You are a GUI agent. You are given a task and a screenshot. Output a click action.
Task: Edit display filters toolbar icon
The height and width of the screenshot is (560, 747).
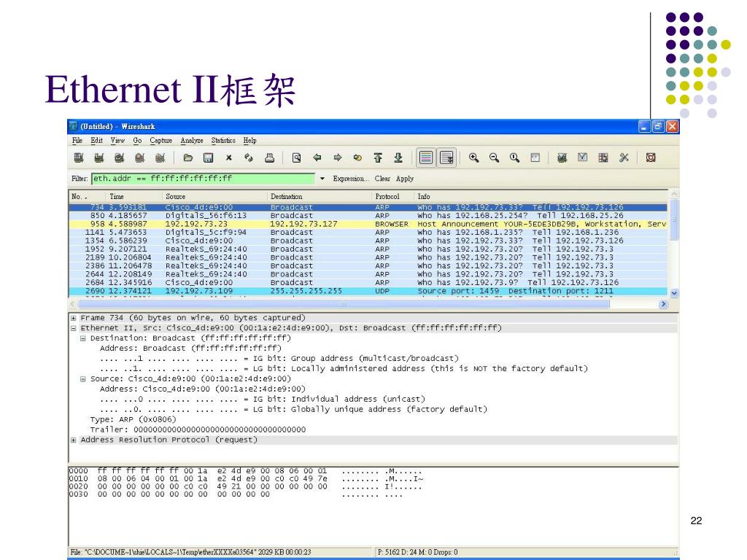point(583,157)
